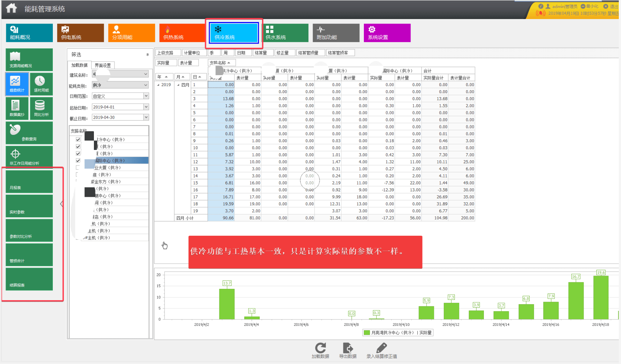Click the 2019/4/17 green chart bar
This screenshot has width=621, height=364.
pyautogui.click(x=576, y=301)
